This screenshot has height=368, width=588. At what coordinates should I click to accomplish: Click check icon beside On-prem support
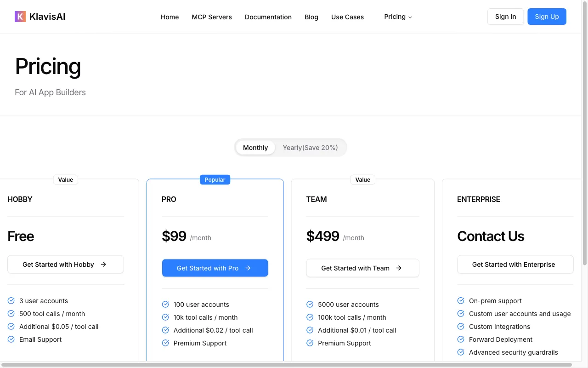pyautogui.click(x=461, y=301)
